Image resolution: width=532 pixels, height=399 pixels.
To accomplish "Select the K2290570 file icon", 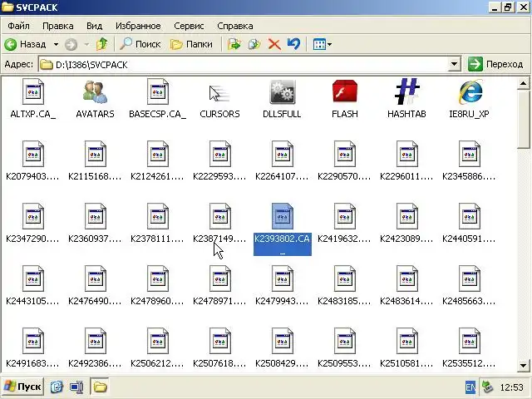I will click(345, 154).
